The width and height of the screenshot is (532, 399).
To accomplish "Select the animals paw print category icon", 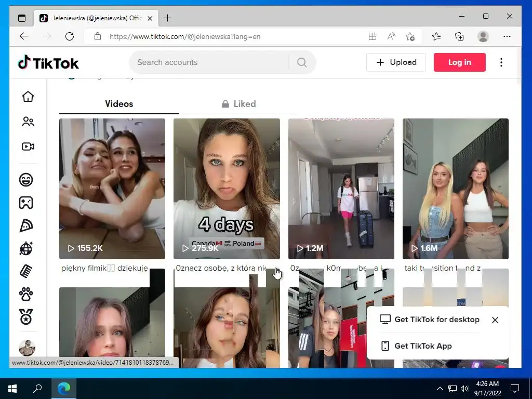I will point(26,295).
